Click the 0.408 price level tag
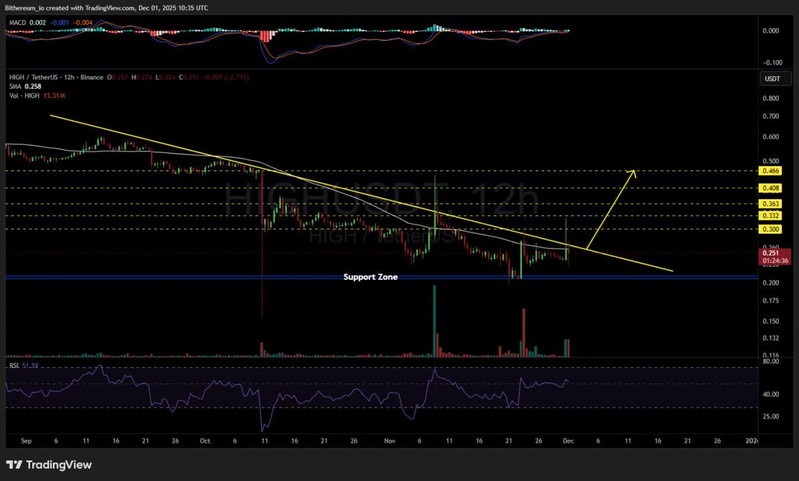 [770, 187]
